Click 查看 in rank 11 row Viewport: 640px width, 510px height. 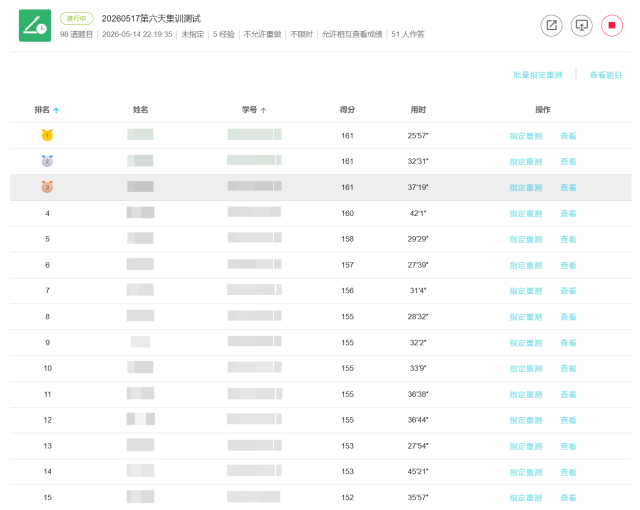click(x=568, y=395)
